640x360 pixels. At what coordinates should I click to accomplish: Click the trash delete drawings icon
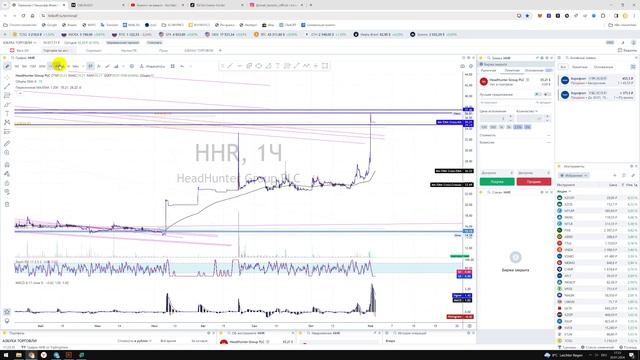click(7, 204)
